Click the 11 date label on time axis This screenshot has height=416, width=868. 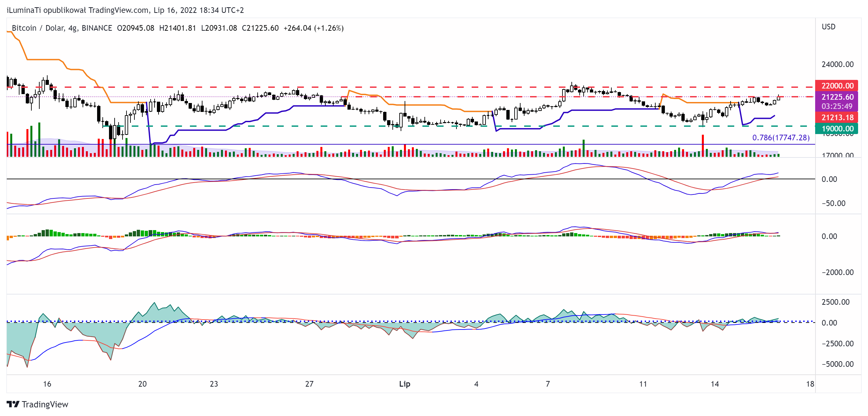coord(643,384)
